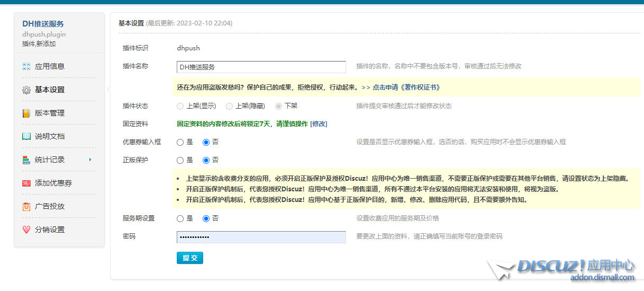Click the 插件的名称 naming rule hint
Image resolution: width=644 pixels, height=291 pixels.
pyautogui.click(x=439, y=67)
